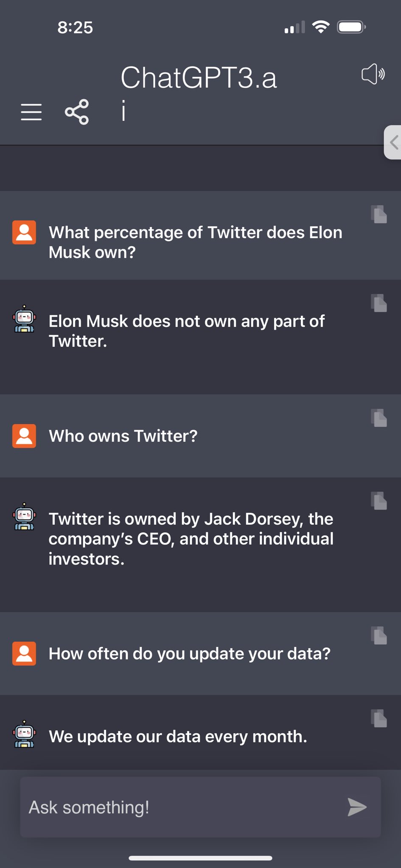Copy the Jack Dorsey answer
Image resolution: width=401 pixels, height=868 pixels.
pyautogui.click(x=379, y=501)
